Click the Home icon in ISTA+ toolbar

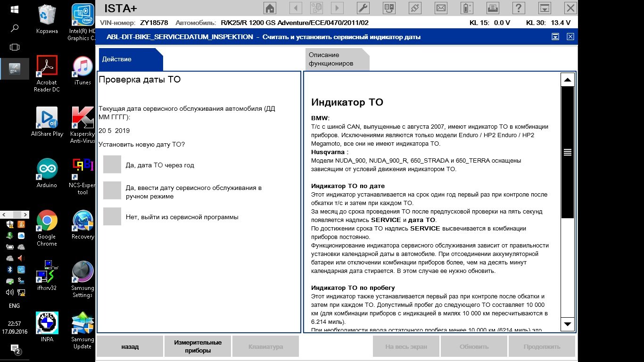270,8
